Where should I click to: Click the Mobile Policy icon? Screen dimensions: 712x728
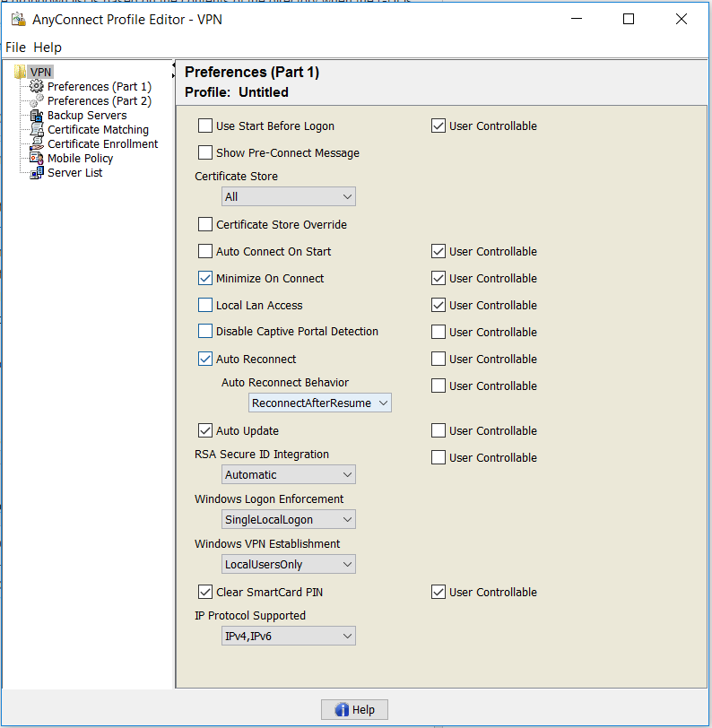(37, 158)
